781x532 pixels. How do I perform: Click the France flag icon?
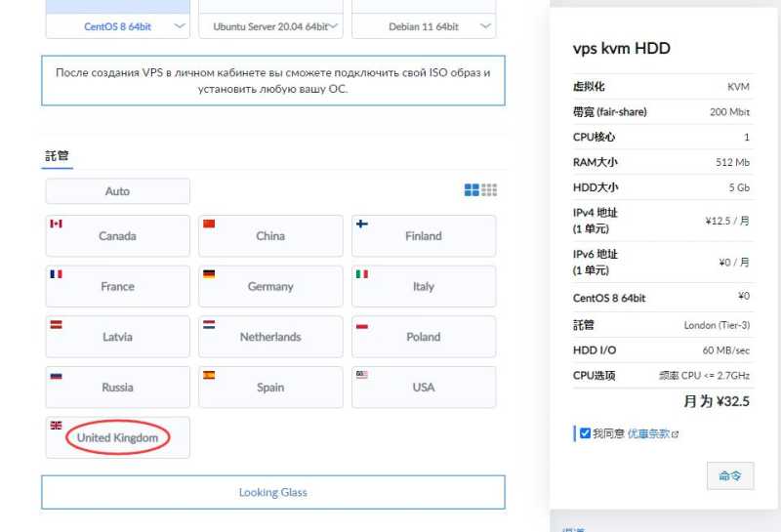point(56,274)
